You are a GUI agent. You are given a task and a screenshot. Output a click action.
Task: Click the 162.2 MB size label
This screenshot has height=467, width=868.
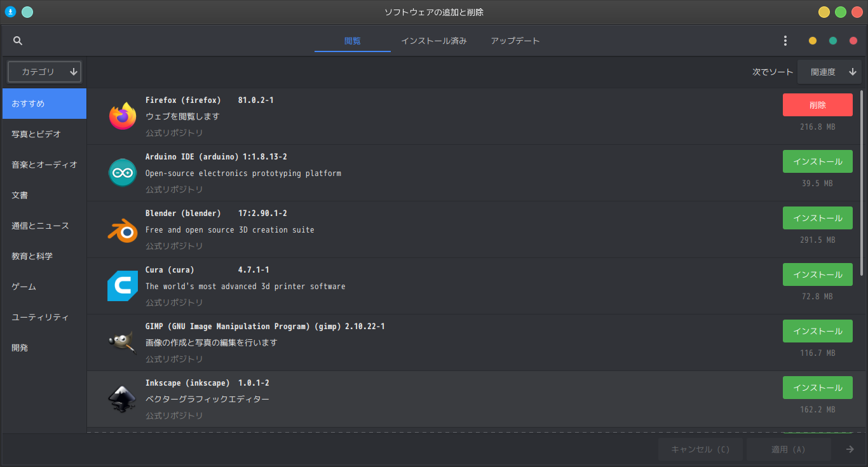[818, 410]
